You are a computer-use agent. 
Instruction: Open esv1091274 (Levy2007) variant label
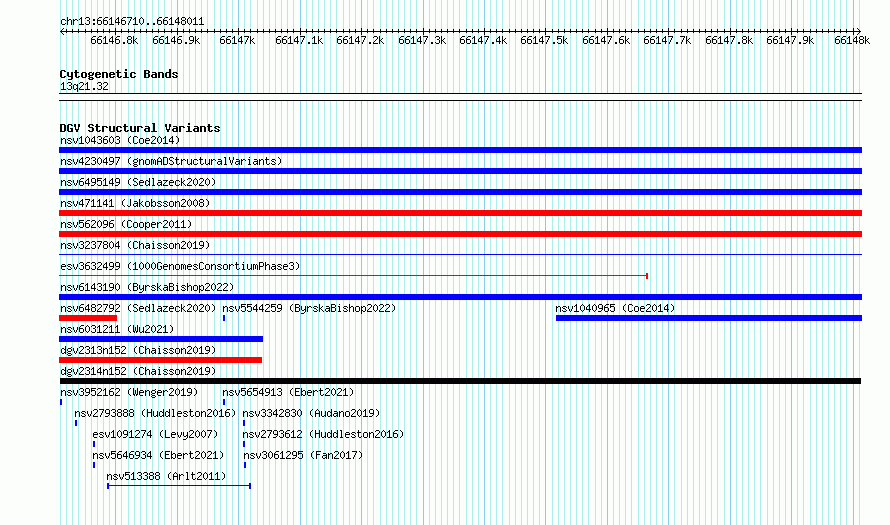tap(155, 434)
